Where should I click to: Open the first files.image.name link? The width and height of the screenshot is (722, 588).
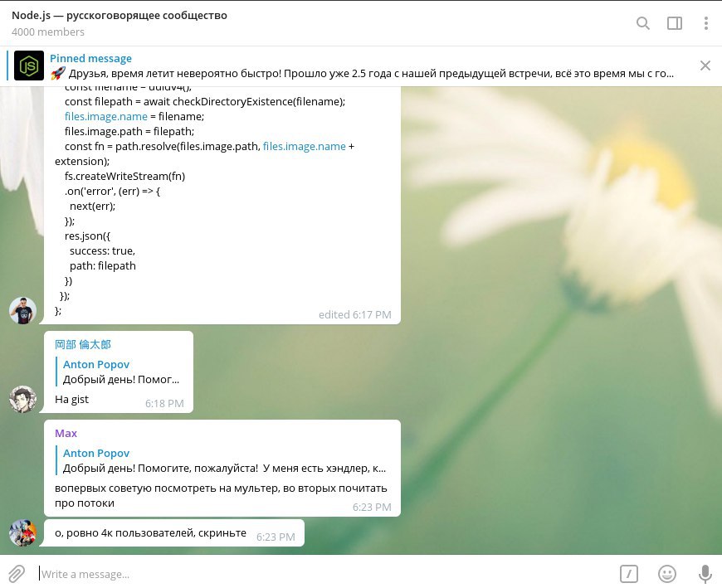tap(106, 116)
